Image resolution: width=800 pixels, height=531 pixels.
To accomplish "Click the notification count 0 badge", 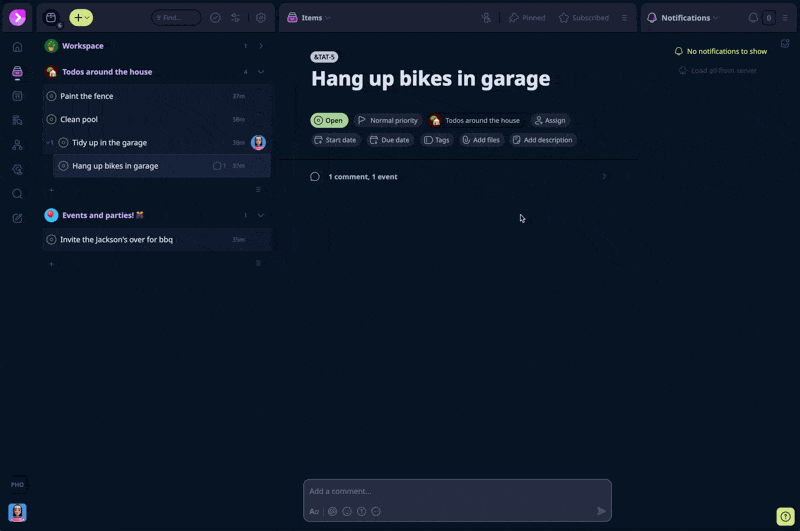I will tap(768, 18).
